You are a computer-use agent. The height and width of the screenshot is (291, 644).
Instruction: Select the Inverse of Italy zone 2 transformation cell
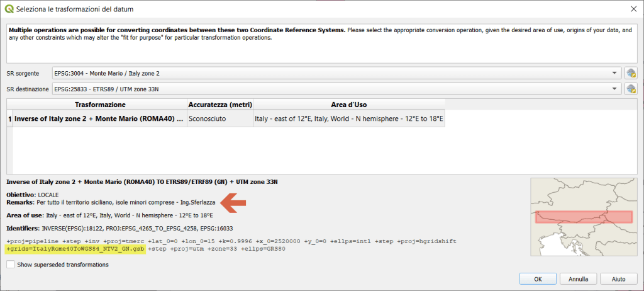(x=99, y=118)
